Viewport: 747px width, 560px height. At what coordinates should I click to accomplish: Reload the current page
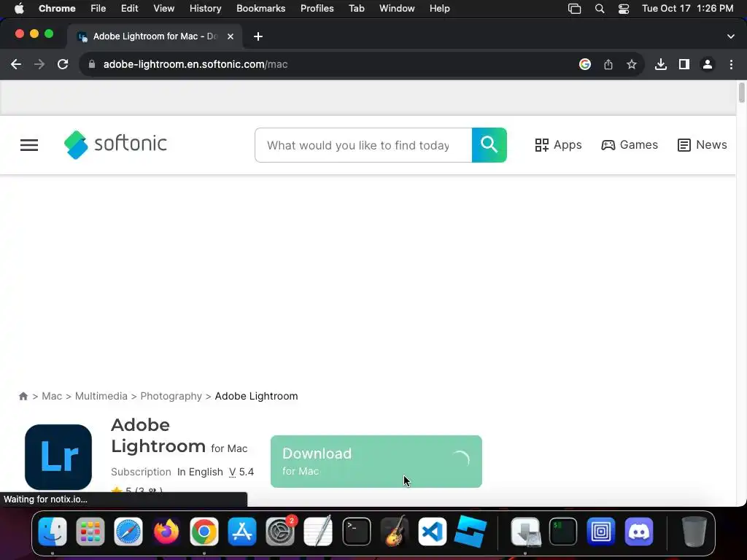63,64
